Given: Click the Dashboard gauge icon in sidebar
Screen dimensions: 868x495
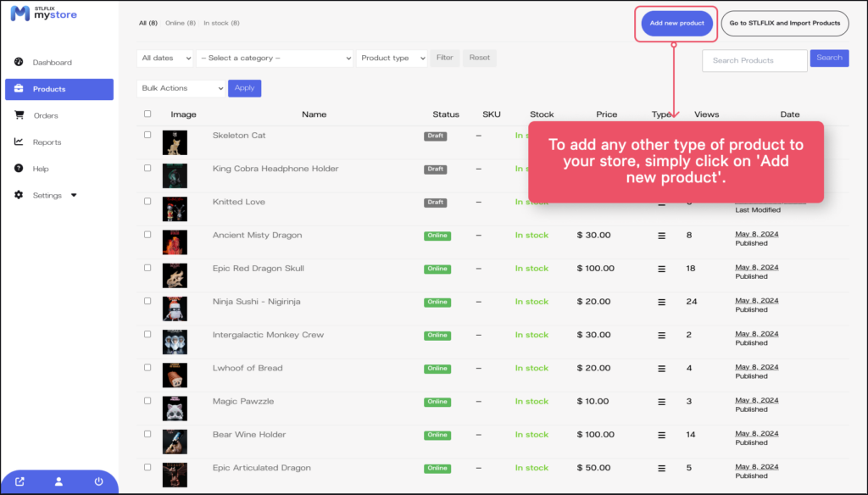Looking at the screenshot, I should 19,62.
